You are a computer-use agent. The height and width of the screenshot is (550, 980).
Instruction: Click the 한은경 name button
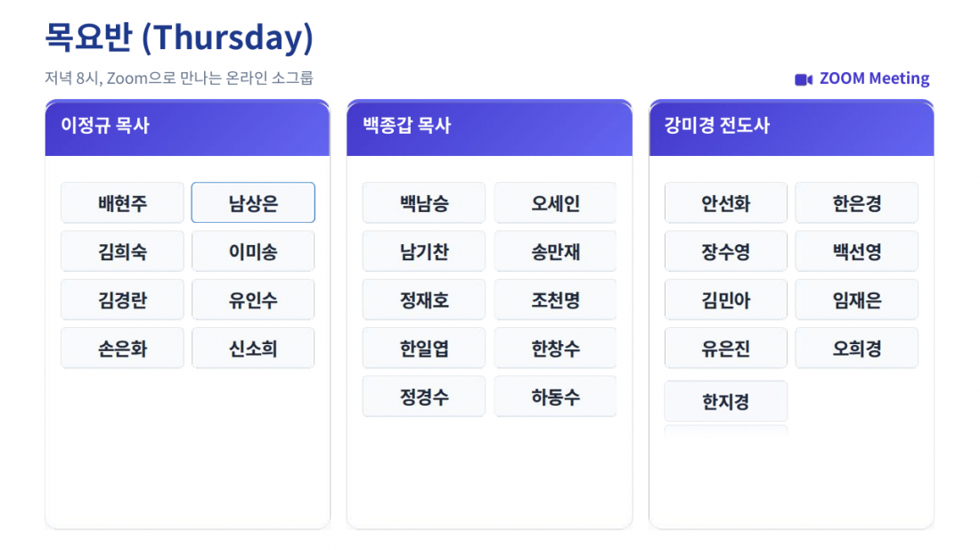(x=856, y=203)
